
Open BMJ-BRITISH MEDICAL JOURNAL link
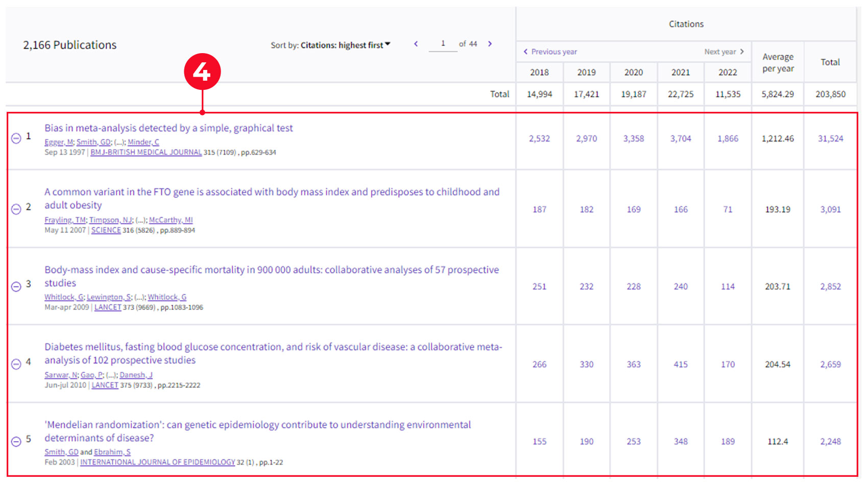(x=146, y=152)
